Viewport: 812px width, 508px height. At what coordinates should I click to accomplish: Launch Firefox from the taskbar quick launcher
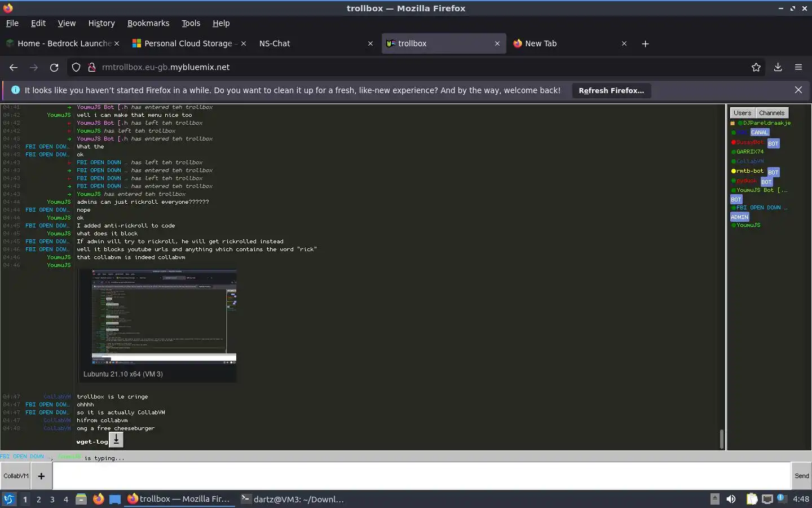tap(99, 499)
